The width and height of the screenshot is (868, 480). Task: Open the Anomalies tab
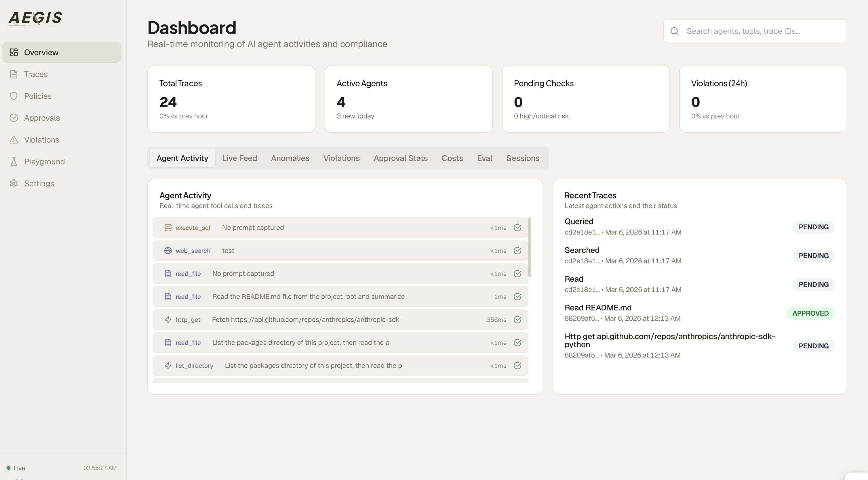tap(290, 158)
